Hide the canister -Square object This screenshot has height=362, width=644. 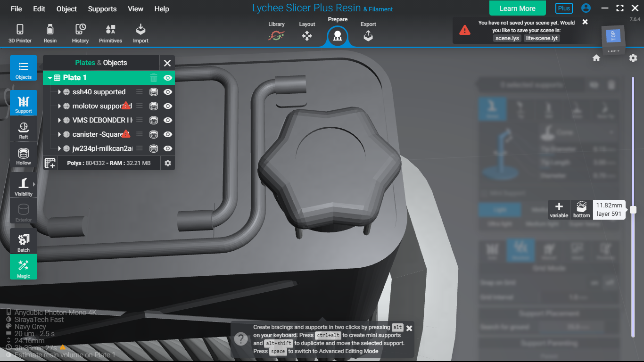(167, 134)
